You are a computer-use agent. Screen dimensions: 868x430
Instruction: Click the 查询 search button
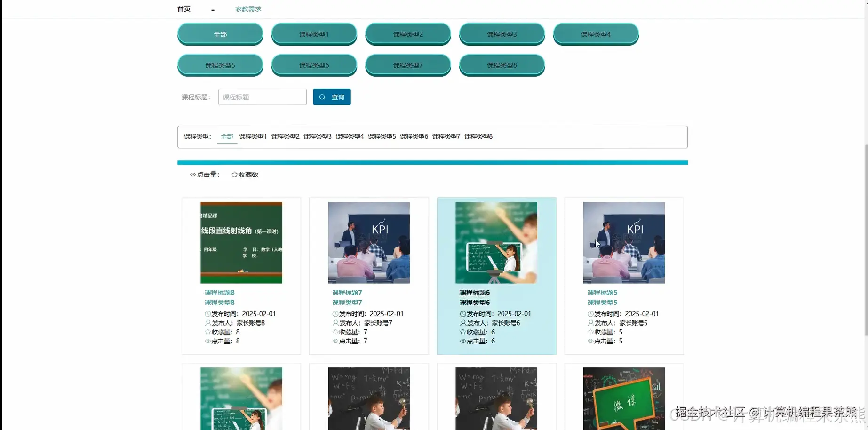[332, 97]
